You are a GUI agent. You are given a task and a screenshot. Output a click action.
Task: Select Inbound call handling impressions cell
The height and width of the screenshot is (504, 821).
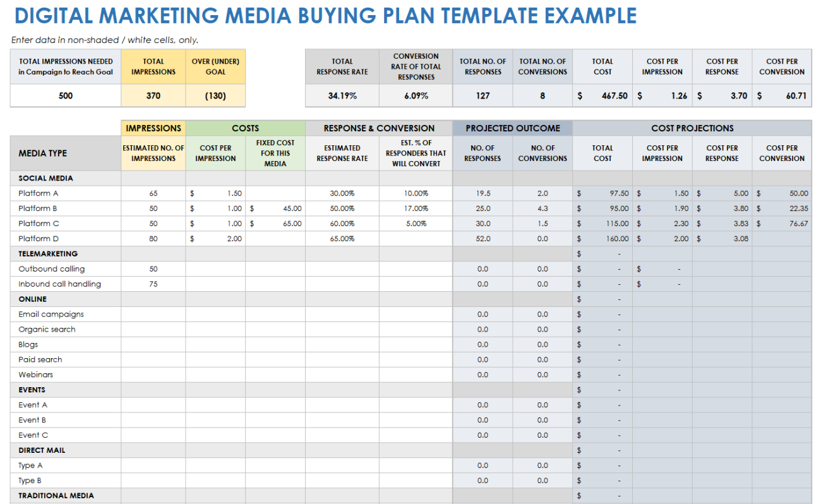153,284
